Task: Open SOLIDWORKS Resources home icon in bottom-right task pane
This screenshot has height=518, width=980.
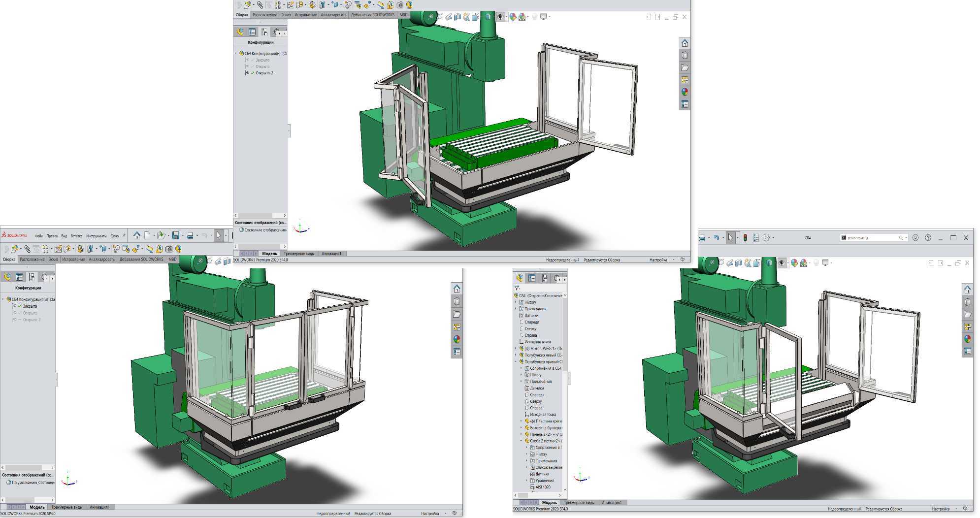Action: pos(967,290)
